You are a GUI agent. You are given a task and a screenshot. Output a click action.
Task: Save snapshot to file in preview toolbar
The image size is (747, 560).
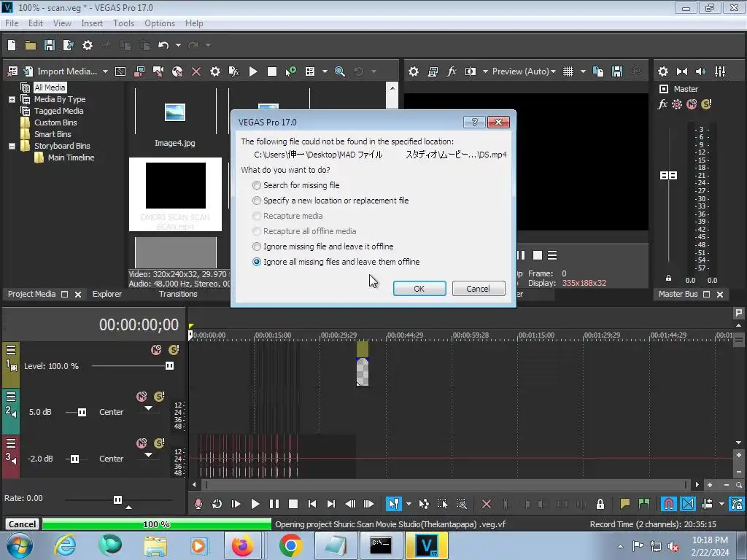(x=617, y=71)
